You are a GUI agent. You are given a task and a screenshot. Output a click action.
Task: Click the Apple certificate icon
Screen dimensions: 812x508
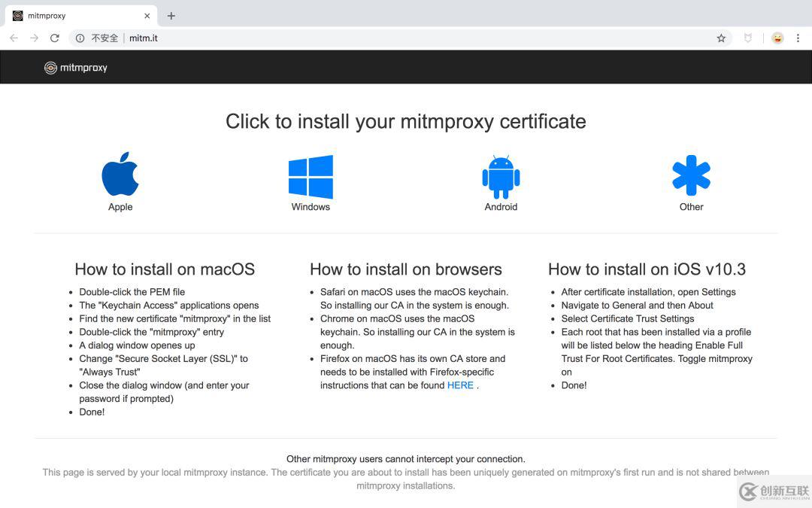120,174
